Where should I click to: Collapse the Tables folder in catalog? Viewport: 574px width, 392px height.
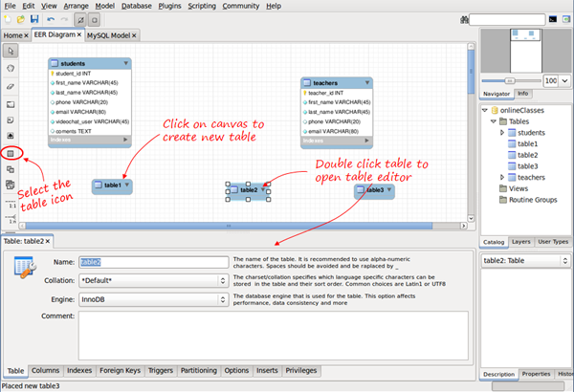tap(494, 121)
